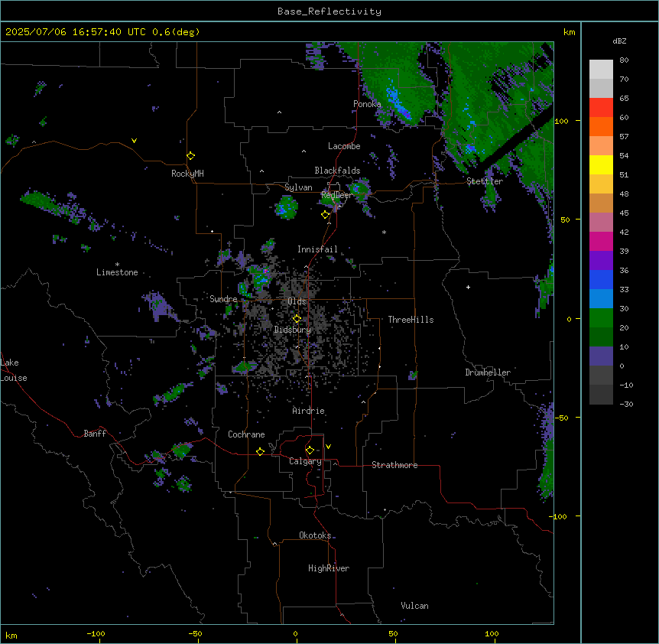
Task: Click the Cochrane label
Action: [246, 434]
